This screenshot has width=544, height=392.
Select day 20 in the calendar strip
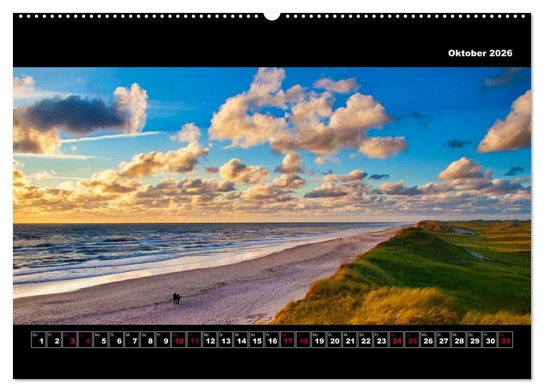coord(334,340)
